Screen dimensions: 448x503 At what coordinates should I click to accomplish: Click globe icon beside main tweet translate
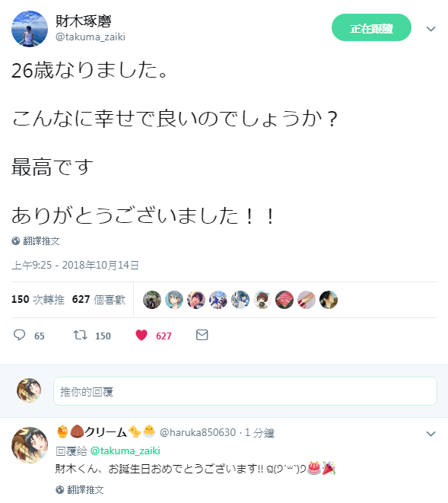[x=16, y=241]
